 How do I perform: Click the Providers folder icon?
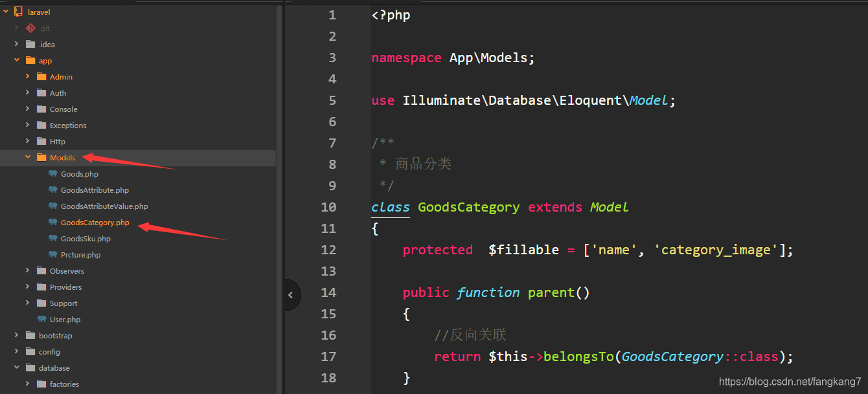tap(41, 287)
